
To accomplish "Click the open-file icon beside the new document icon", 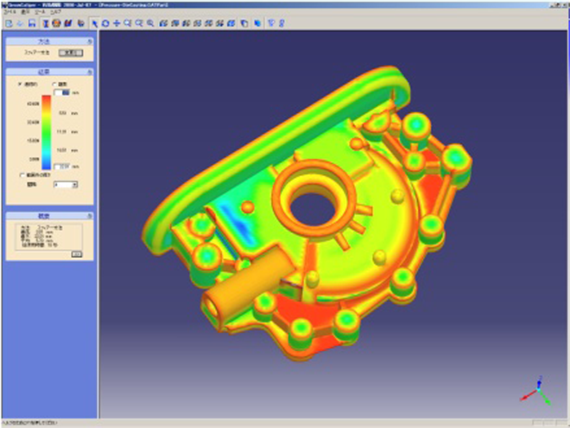I will [20, 23].
